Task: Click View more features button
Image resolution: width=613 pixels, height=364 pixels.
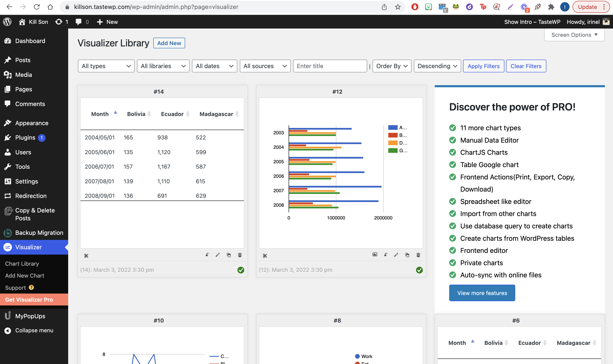Action: pyautogui.click(x=482, y=293)
